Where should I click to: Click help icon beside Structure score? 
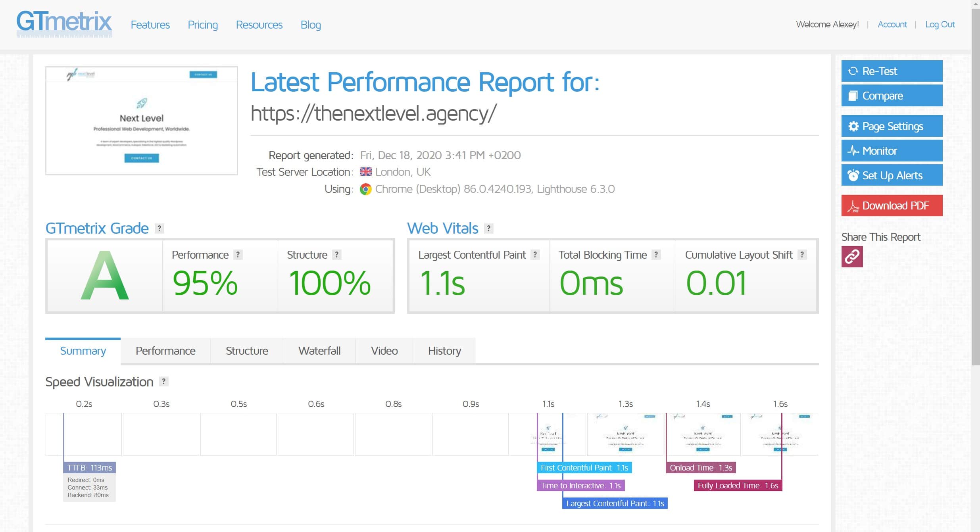[336, 255]
